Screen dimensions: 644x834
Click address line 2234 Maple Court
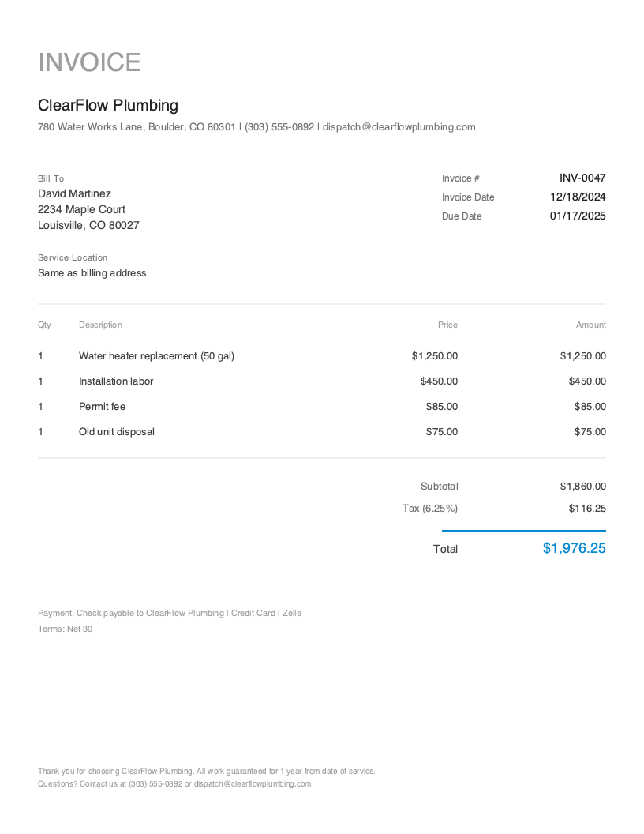[81, 209]
